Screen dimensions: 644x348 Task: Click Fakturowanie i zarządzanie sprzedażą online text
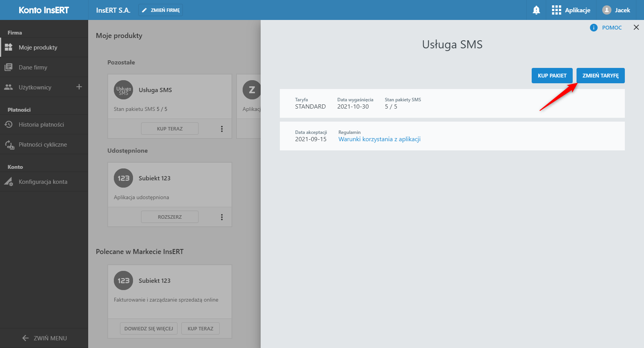click(x=166, y=300)
